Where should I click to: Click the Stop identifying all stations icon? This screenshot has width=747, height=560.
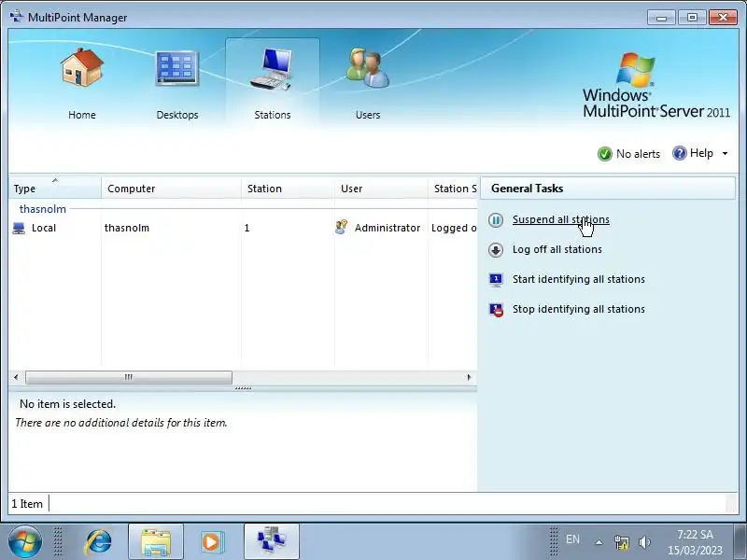click(x=496, y=310)
